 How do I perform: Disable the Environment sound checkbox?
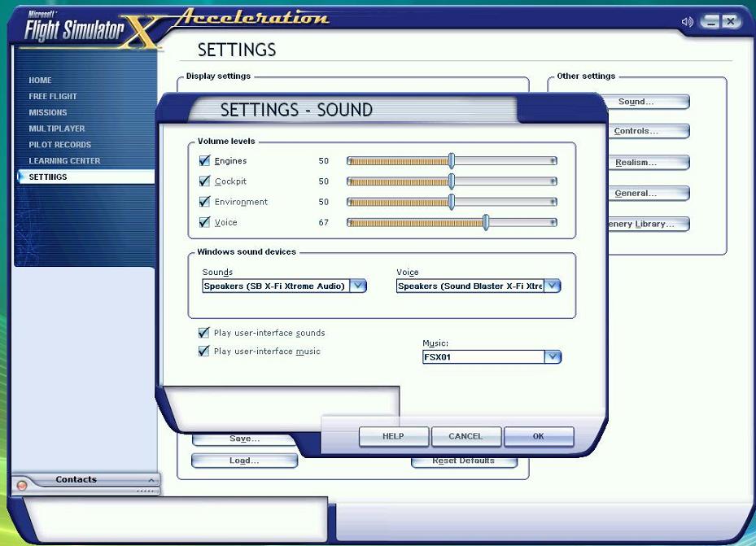pos(204,202)
